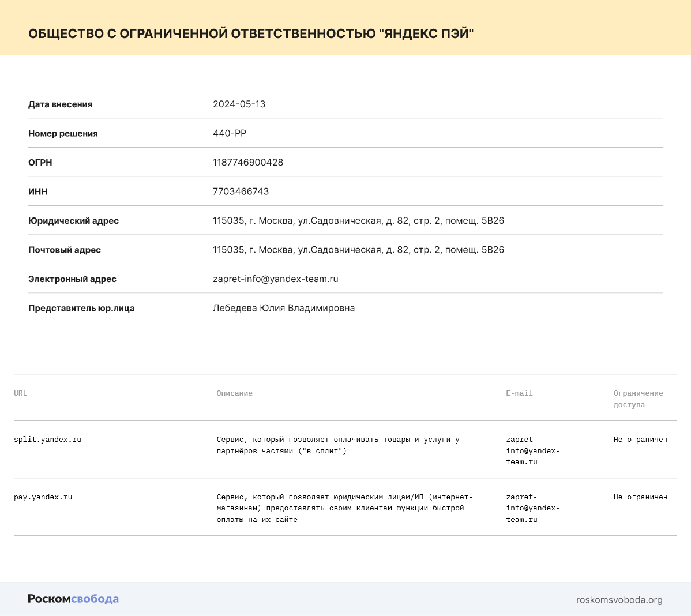691x616 pixels.
Task: Click the e-mail cell in split.yandex.ru row
Action: click(x=532, y=450)
